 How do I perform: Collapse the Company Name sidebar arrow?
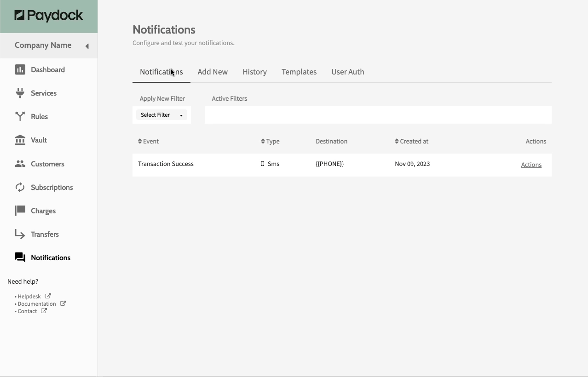click(x=87, y=46)
